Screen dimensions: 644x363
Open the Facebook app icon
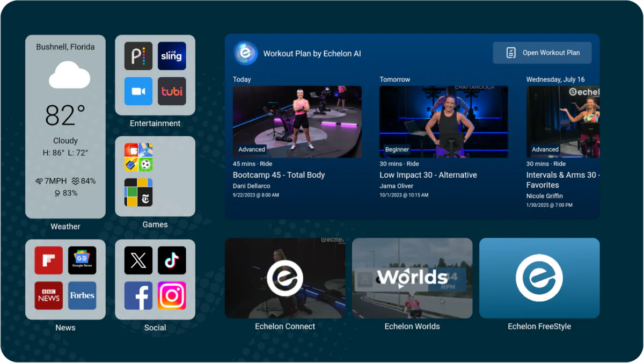point(138,296)
